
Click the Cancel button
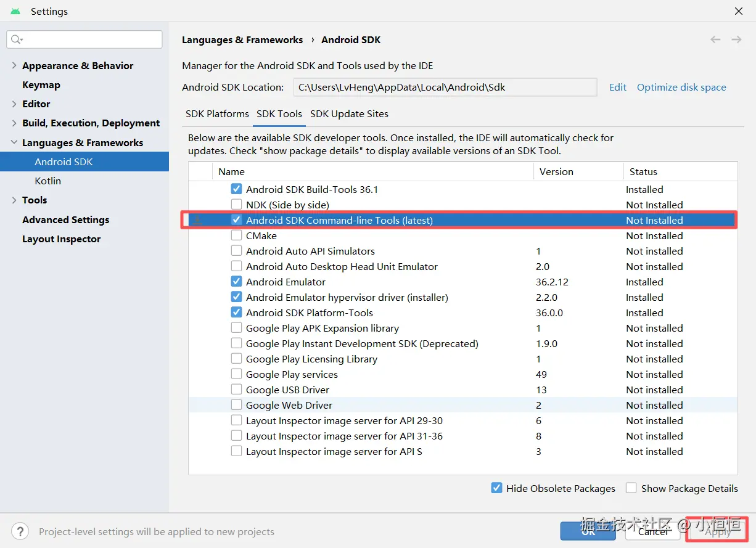tap(653, 531)
